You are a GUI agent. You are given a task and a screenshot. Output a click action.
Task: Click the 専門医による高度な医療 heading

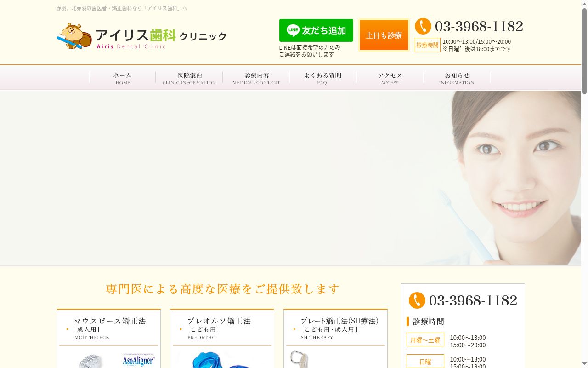223,289
